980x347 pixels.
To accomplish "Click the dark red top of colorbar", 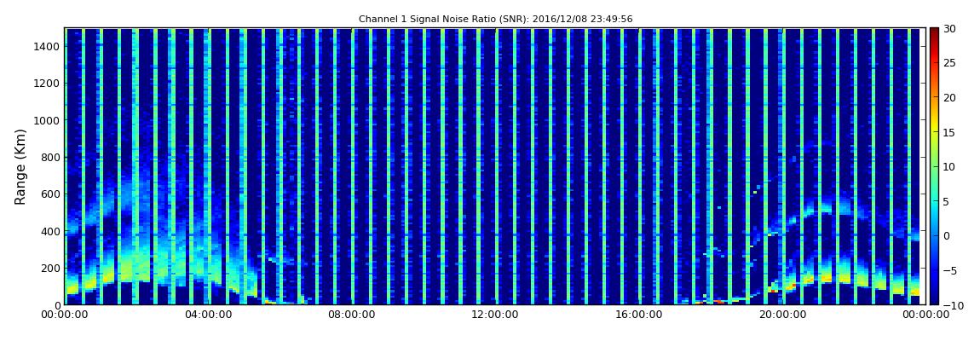I will click(x=934, y=32).
